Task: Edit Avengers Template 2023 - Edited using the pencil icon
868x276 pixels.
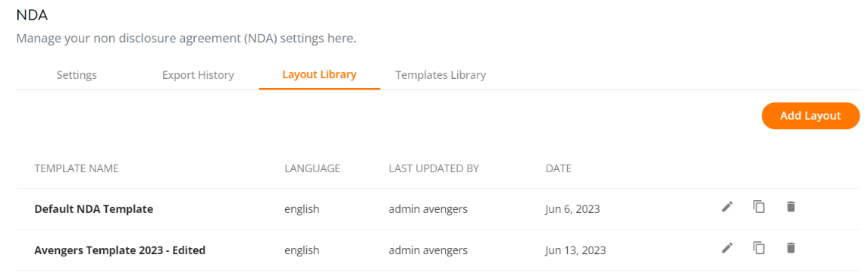Action: tap(727, 248)
